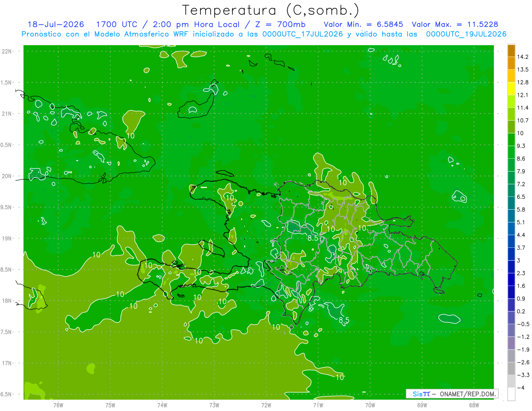Pick the gray legend swatch between -2.6 and -3.3
Image resolution: width=532 pixels, height=411 pixels.
click(x=511, y=368)
